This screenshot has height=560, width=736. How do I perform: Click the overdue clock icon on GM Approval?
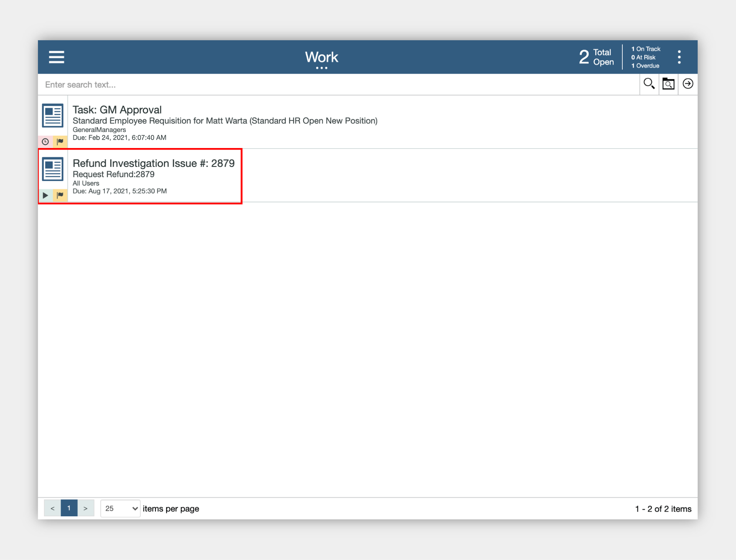(x=45, y=142)
